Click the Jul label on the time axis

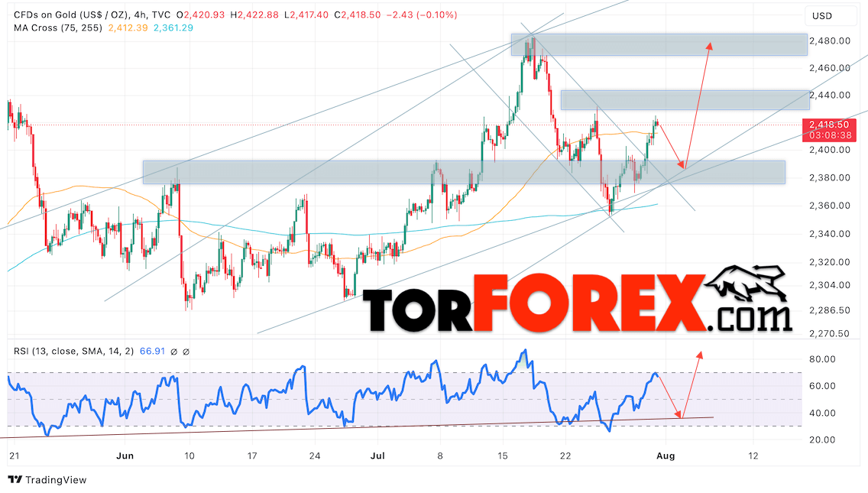[x=377, y=456]
